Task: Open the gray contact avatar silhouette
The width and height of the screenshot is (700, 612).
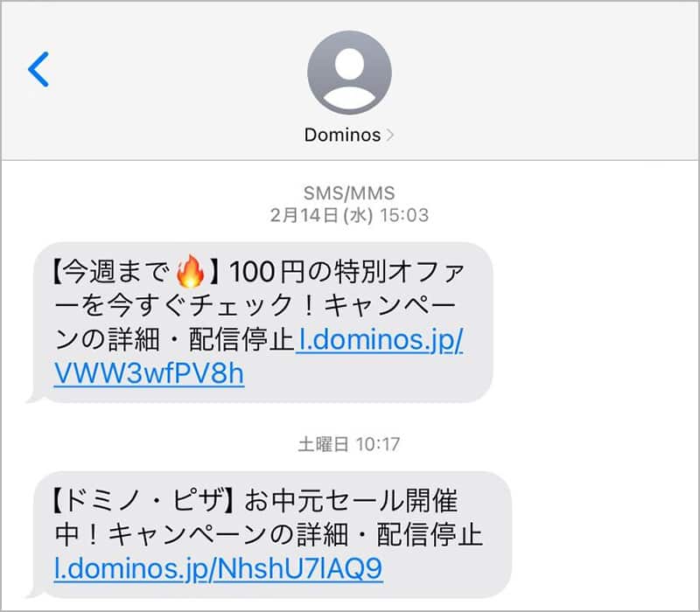Action: 349,73
